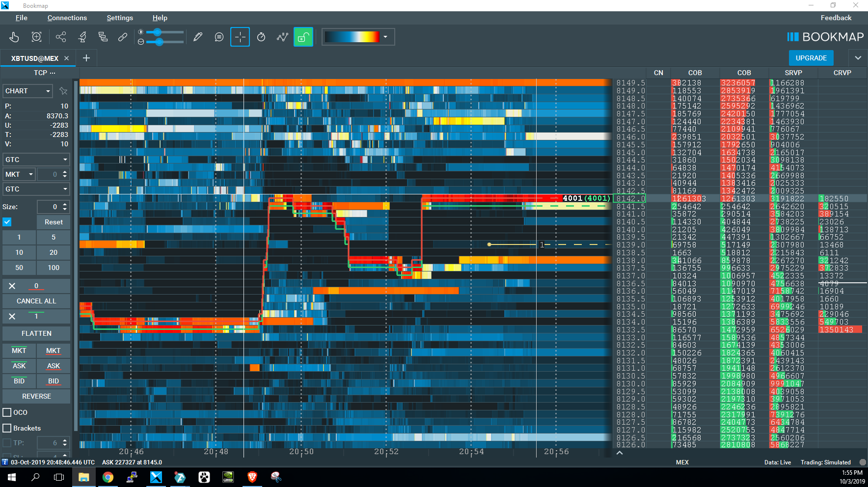This screenshot has height=487, width=868.
Task: Set size with the 50 button
Action: click(19, 268)
